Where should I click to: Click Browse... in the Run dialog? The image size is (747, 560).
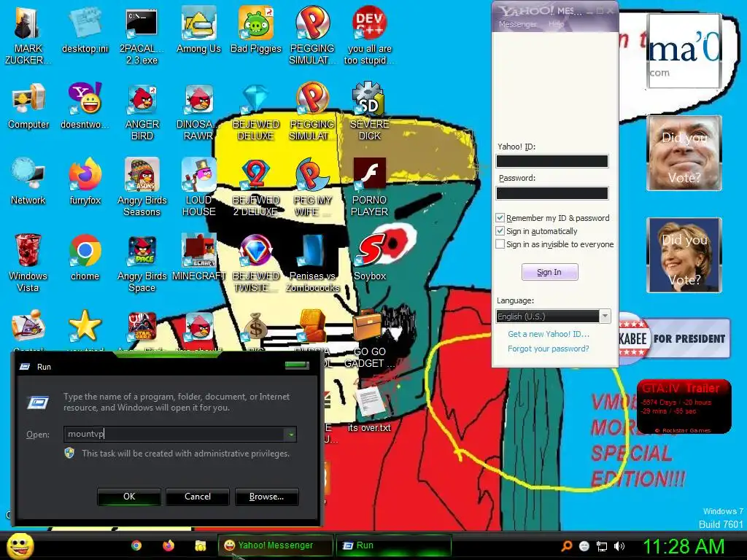tap(267, 496)
